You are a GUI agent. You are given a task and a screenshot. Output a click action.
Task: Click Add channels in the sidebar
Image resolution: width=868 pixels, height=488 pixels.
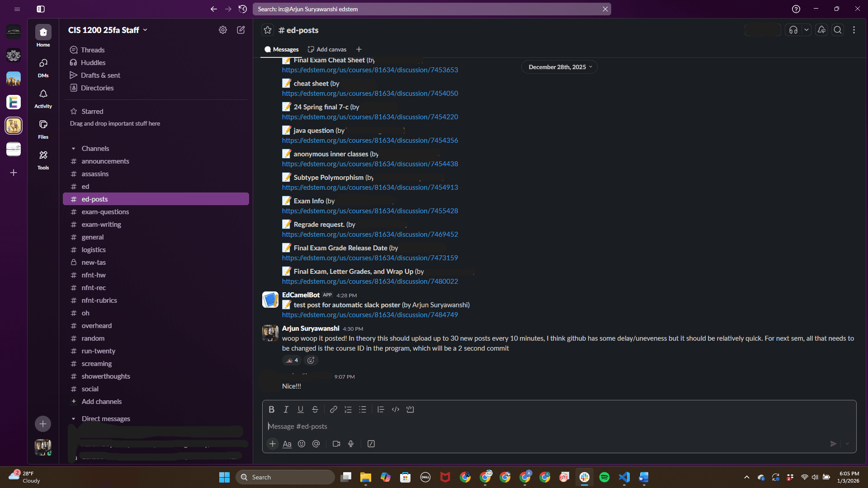[x=101, y=401]
